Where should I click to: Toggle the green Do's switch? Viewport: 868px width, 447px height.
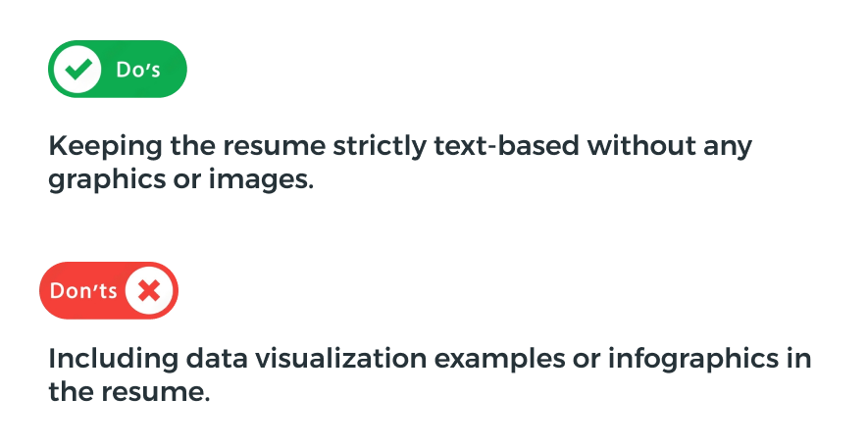[118, 70]
